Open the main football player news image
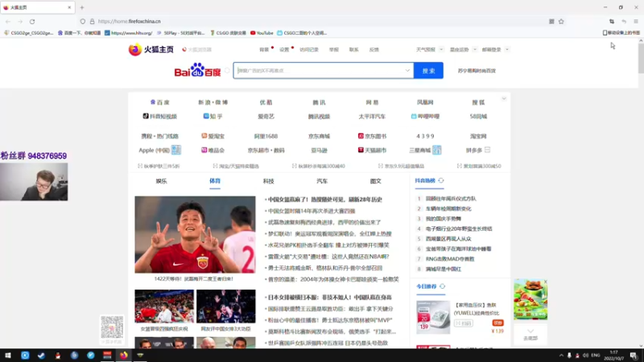 (195, 234)
